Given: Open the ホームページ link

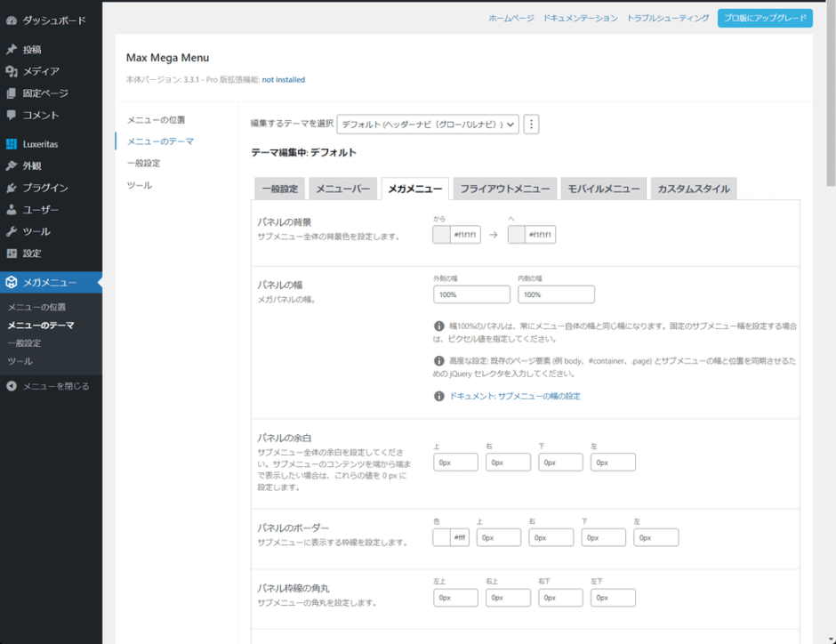Looking at the screenshot, I should point(511,18).
